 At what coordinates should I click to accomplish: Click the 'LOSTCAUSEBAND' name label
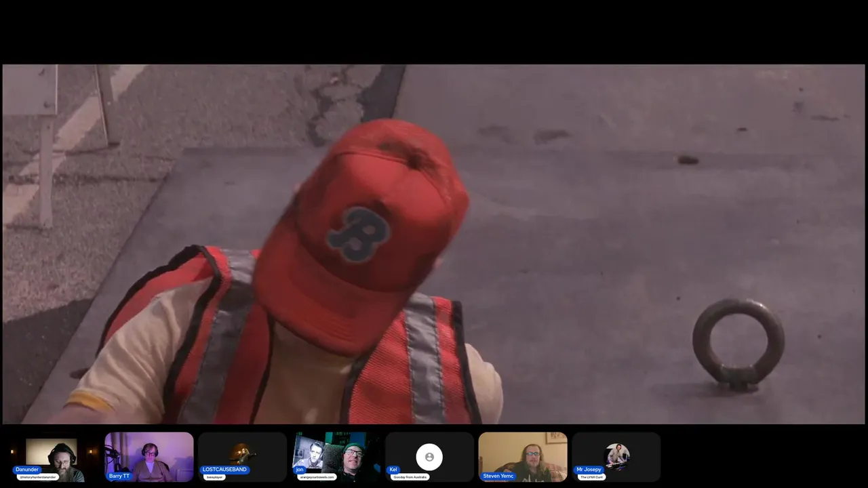point(224,470)
